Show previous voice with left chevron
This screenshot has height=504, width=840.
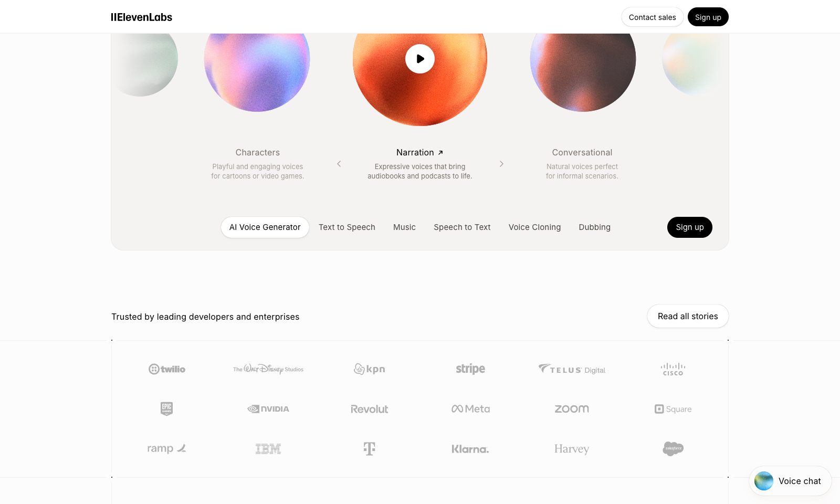tap(339, 164)
